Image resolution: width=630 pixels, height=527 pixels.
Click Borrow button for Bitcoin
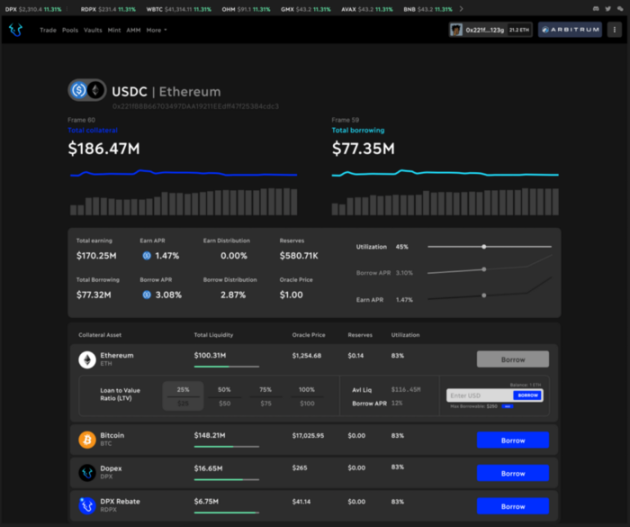click(512, 439)
